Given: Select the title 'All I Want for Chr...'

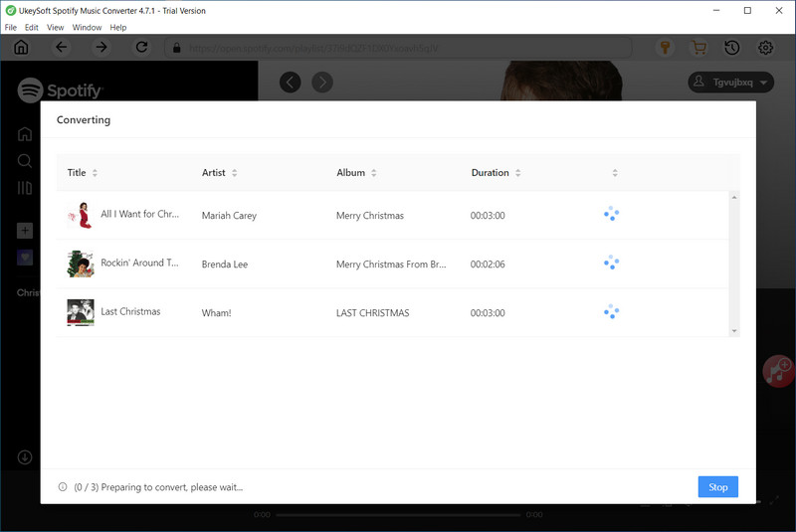Looking at the screenshot, I should pyautogui.click(x=139, y=214).
